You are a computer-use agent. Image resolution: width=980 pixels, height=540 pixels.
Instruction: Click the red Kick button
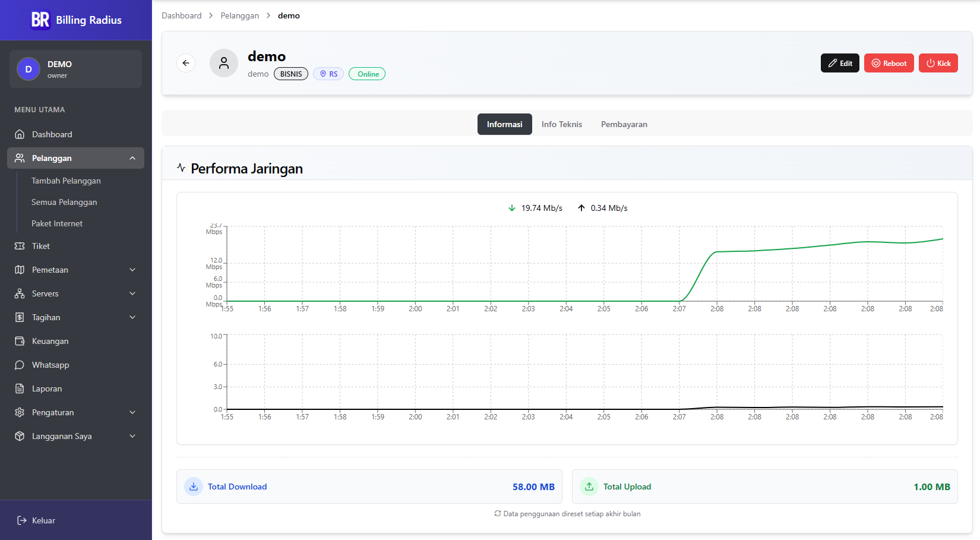tap(938, 63)
